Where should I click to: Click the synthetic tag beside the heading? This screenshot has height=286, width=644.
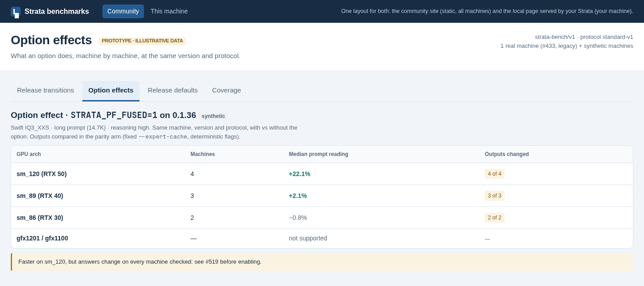213,116
